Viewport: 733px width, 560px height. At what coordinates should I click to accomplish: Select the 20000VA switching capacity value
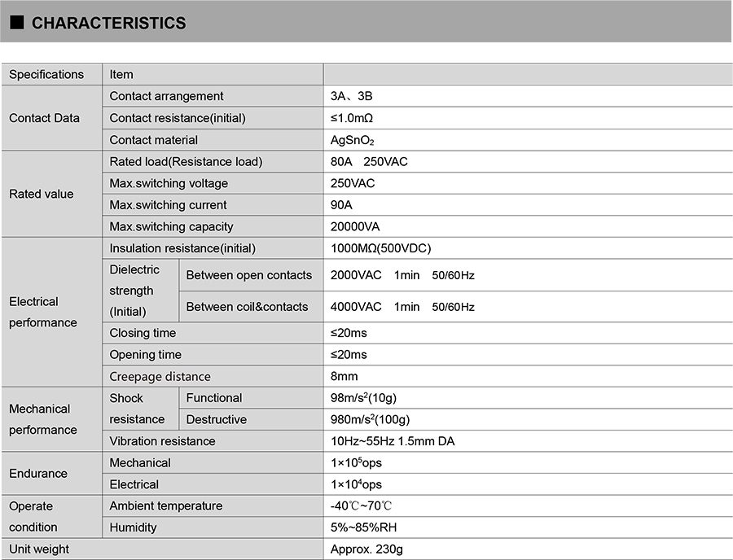tap(355, 226)
